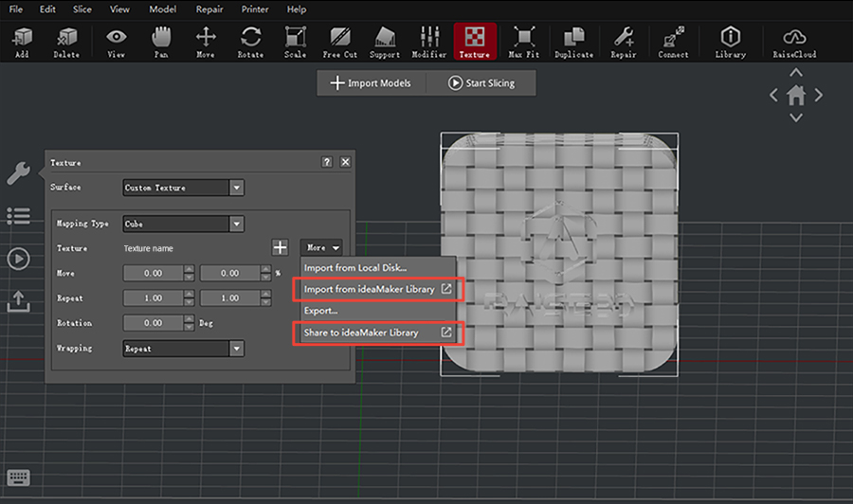Viewport: 853px width, 504px height.
Task: Activate the View tool
Action: [x=116, y=42]
